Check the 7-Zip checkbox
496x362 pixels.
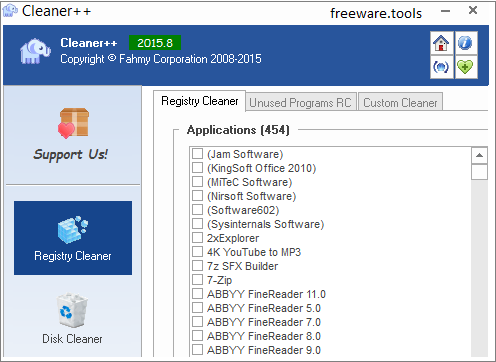click(197, 280)
